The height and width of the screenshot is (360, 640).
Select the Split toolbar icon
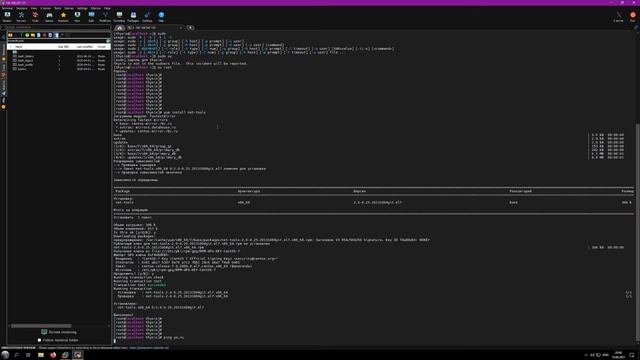pos(91,17)
